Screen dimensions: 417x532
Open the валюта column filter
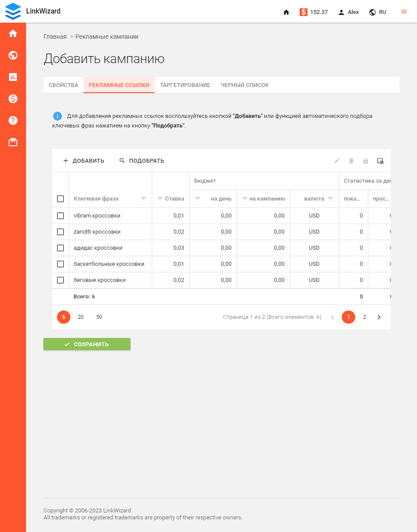pyautogui.click(x=330, y=198)
